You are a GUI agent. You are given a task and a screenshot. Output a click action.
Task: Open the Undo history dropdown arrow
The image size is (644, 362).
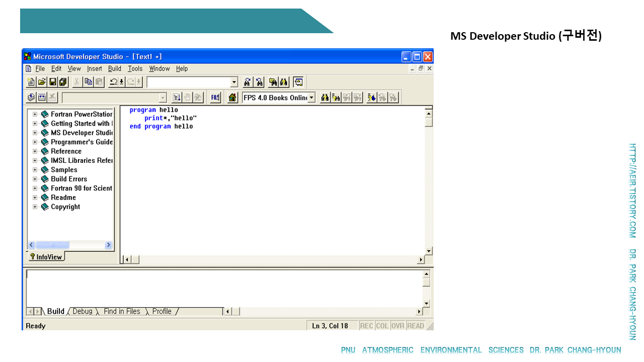pyautogui.click(x=122, y=82)
